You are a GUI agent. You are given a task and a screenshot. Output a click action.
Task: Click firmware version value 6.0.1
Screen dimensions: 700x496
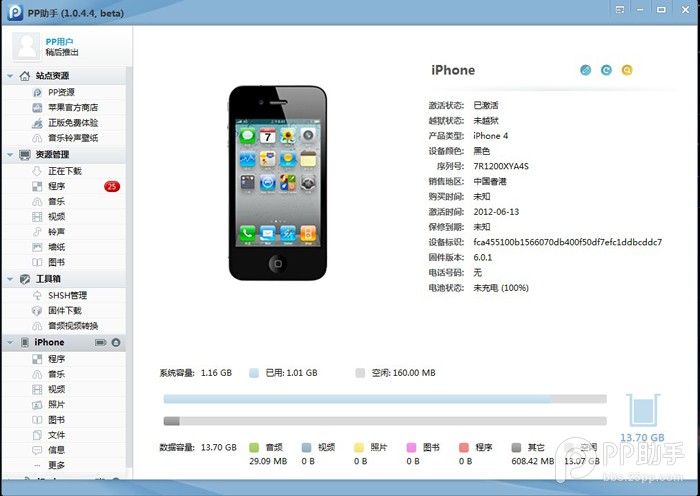tap(483, 257)
